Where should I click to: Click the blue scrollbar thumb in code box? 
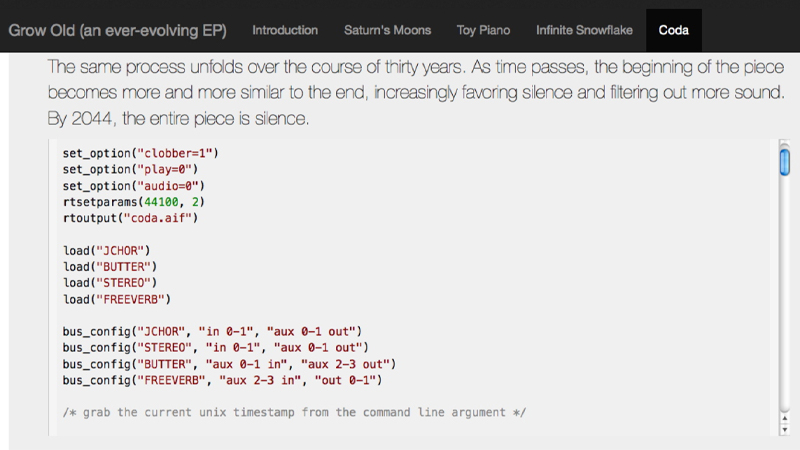pos(784,162)
